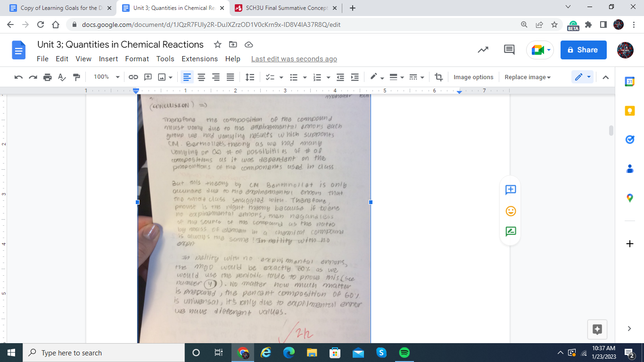Hide the menus with the chevron
Image resolution: width=644 pixels, height=362 pixels.
[606, 77]
